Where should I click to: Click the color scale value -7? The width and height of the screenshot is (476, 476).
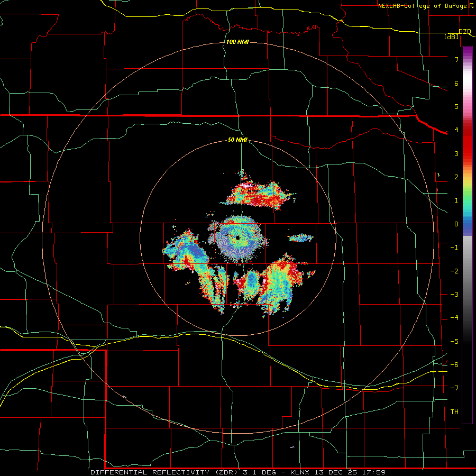coord(454,388)
